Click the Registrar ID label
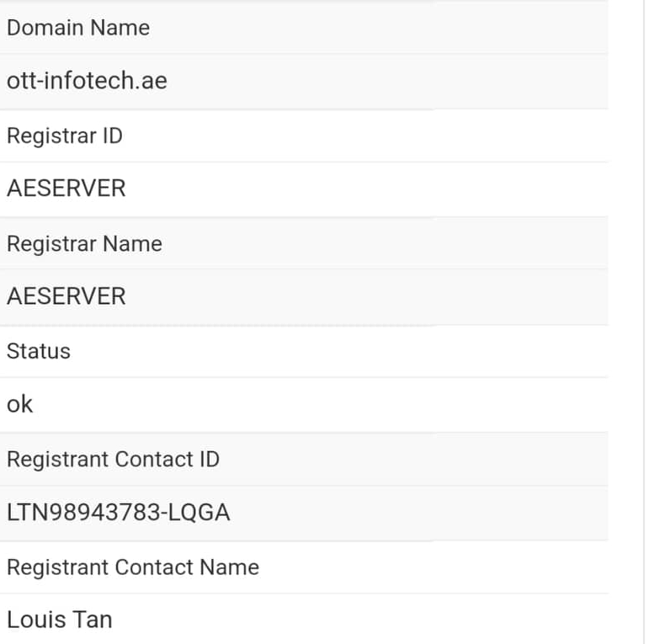 64,136
